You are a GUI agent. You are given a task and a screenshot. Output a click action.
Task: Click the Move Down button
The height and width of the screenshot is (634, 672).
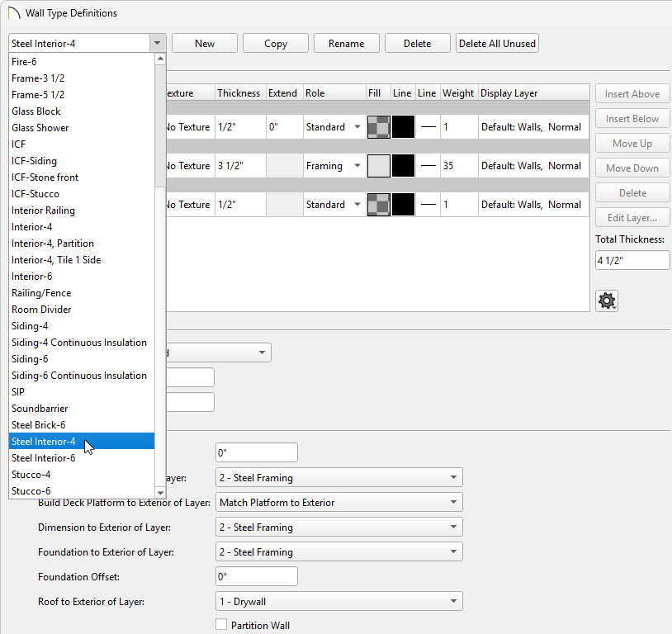tap(632, 168)
